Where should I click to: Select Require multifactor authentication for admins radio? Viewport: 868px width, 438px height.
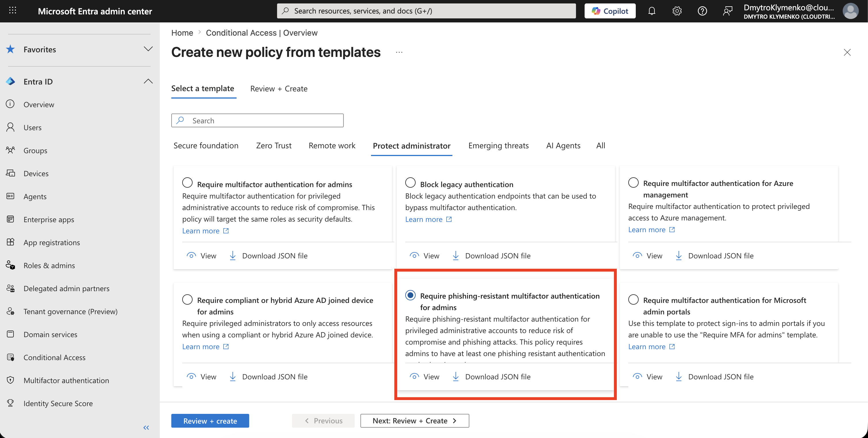tap(187, 182)
